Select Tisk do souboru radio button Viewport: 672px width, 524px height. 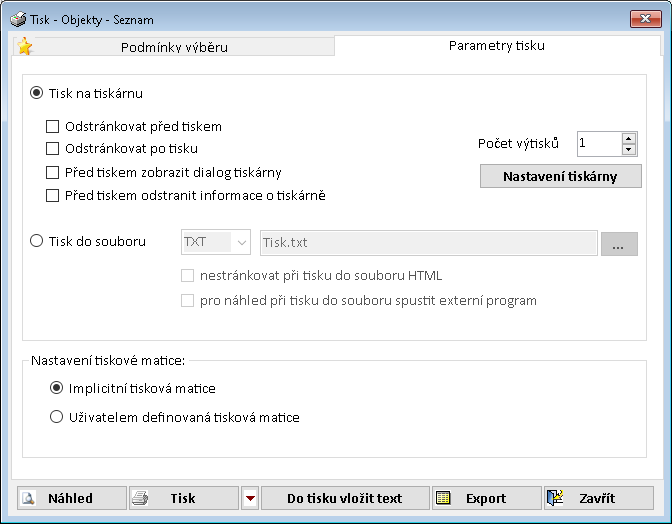tap(37, 241)
